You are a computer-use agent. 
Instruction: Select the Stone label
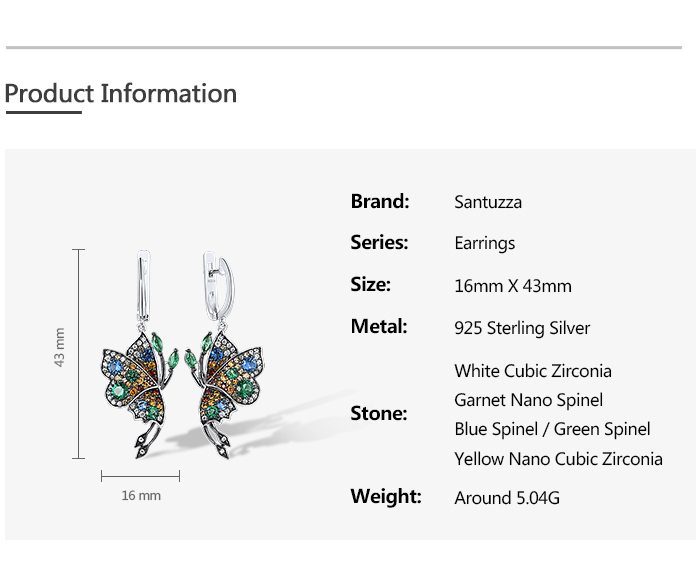379,413
